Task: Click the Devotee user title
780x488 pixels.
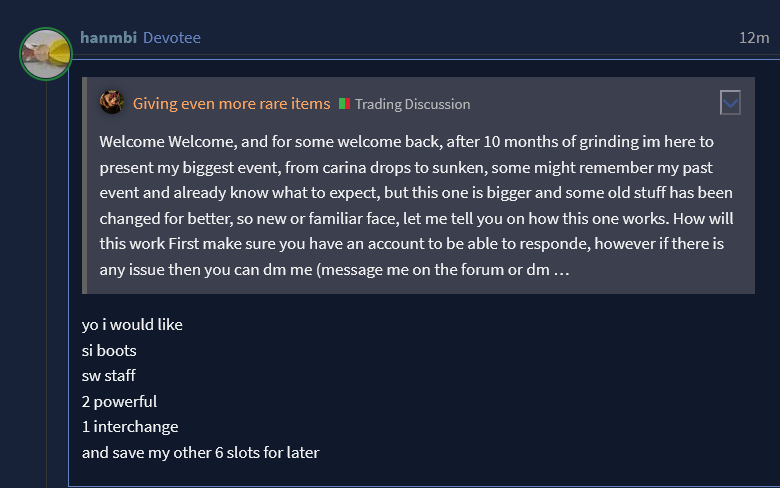Action: point(172,37)
